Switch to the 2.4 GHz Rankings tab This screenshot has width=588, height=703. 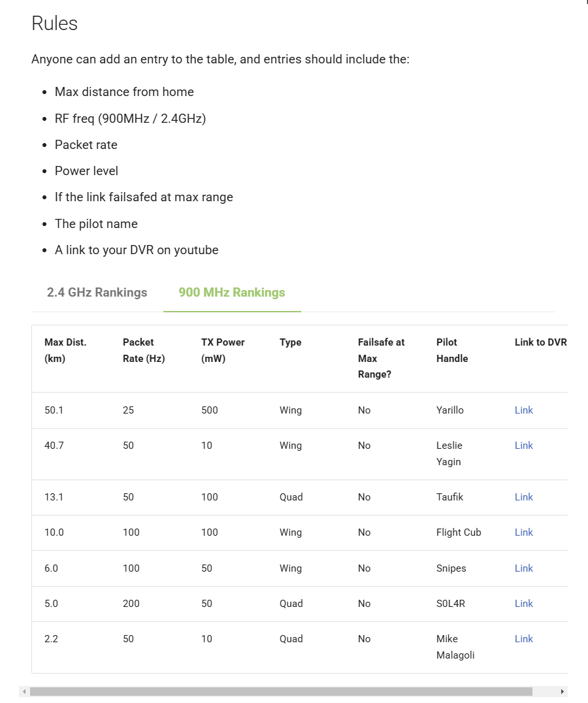coord(97,293)
